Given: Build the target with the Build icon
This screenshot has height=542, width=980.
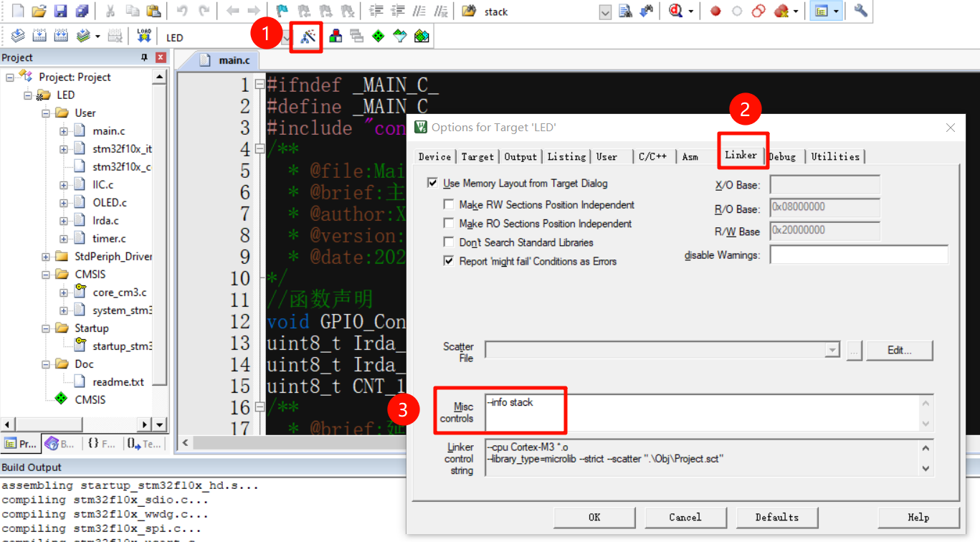Looking at the screenshot, I should (39, 36).
